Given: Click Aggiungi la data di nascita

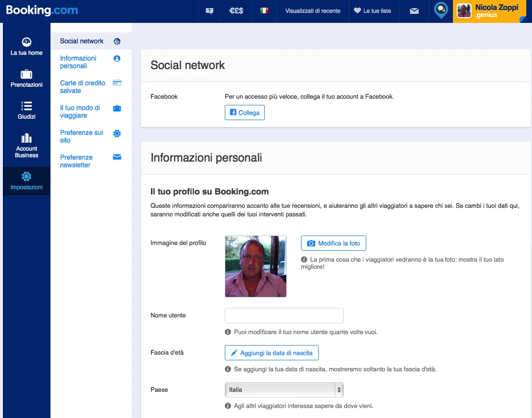Looking at the screenshot, I should tap(271, 353).
